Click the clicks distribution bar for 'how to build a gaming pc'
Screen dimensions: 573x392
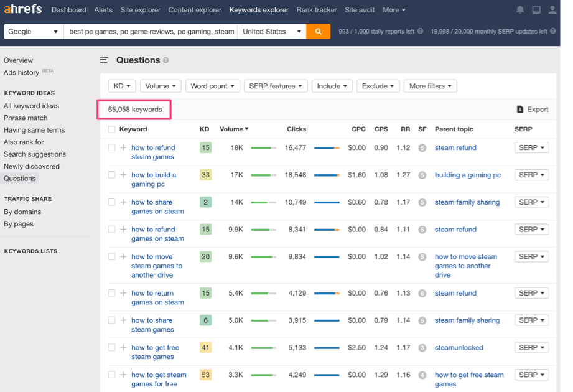coord(327,175)
